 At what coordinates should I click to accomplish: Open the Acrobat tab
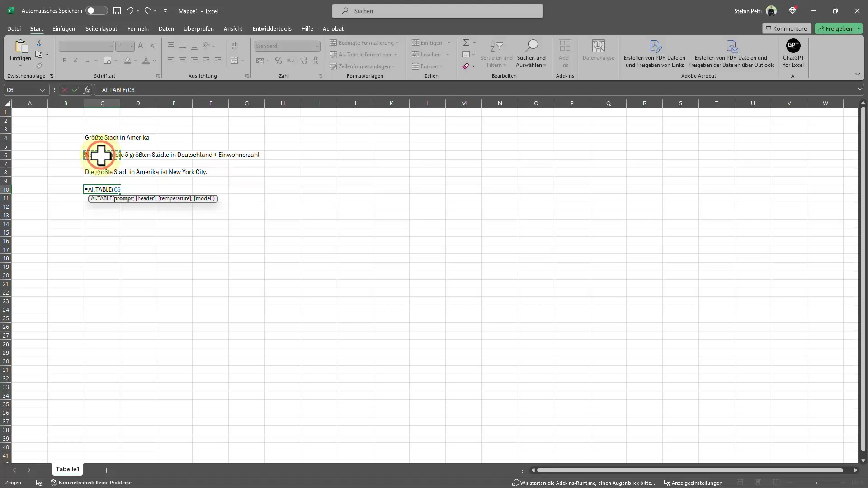point(333,28)
